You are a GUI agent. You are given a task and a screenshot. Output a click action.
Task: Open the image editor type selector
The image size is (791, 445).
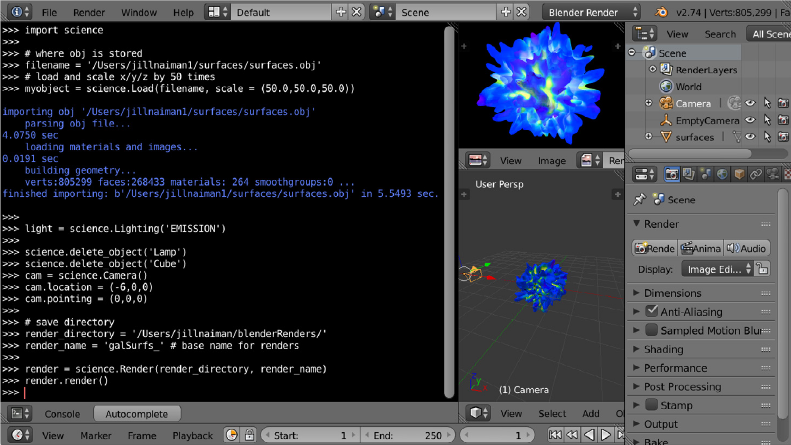tap(477, 160)
